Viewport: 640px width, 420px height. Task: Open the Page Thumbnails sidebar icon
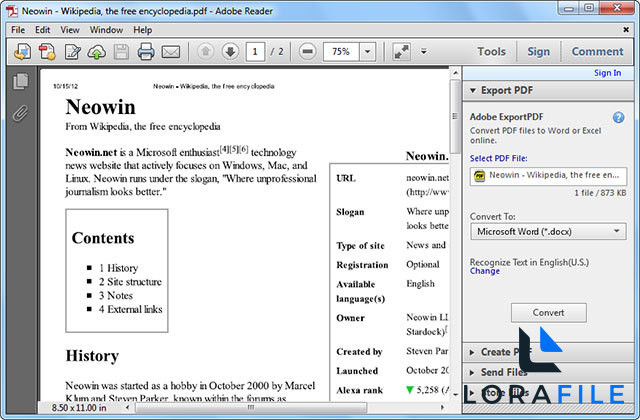pos(20,81)
